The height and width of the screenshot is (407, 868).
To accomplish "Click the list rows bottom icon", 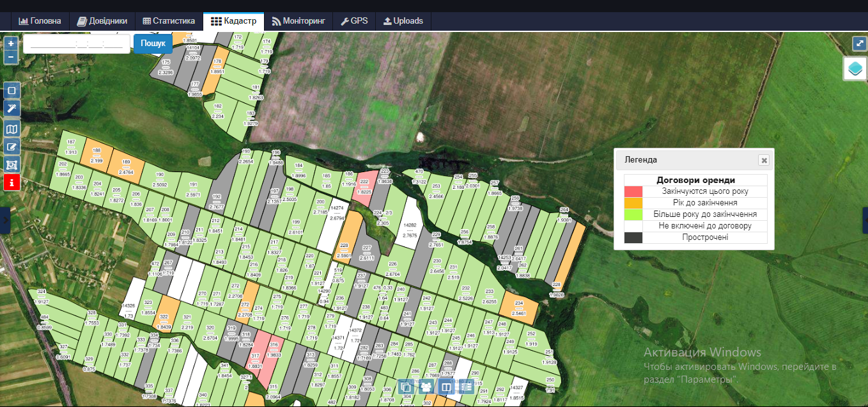I will (x=467, y=387).
